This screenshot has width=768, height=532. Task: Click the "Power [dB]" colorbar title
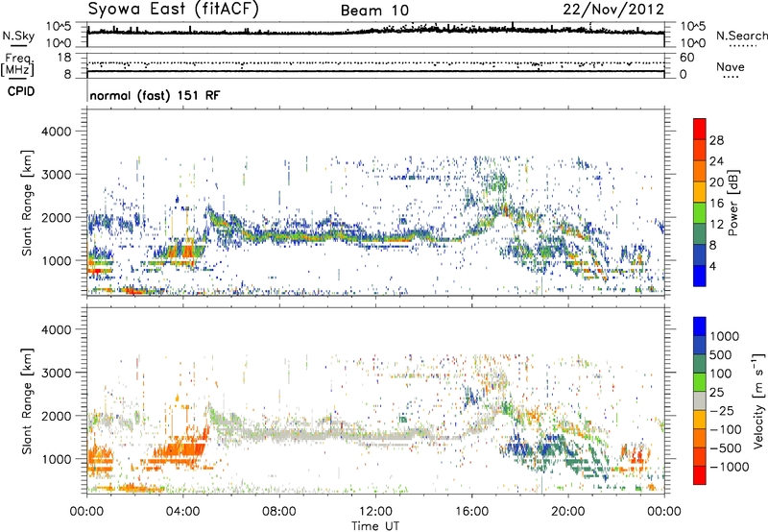(x=733, y=203)
